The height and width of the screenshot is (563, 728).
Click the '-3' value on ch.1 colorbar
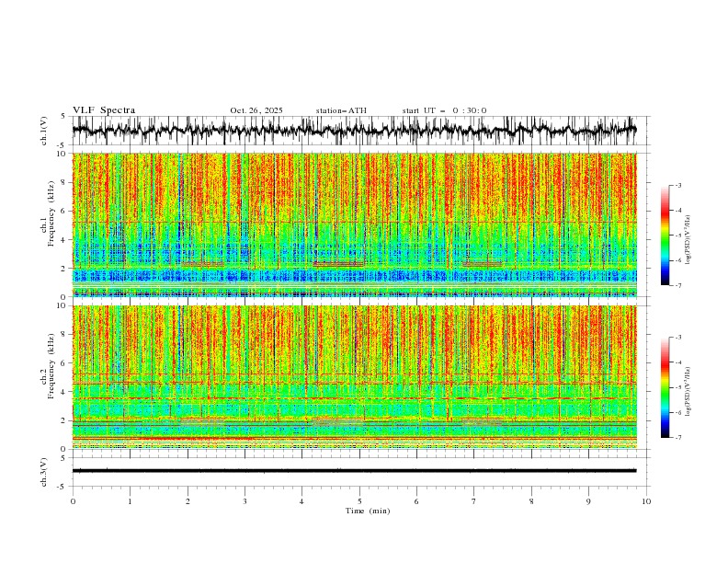(x=677, y=185)
